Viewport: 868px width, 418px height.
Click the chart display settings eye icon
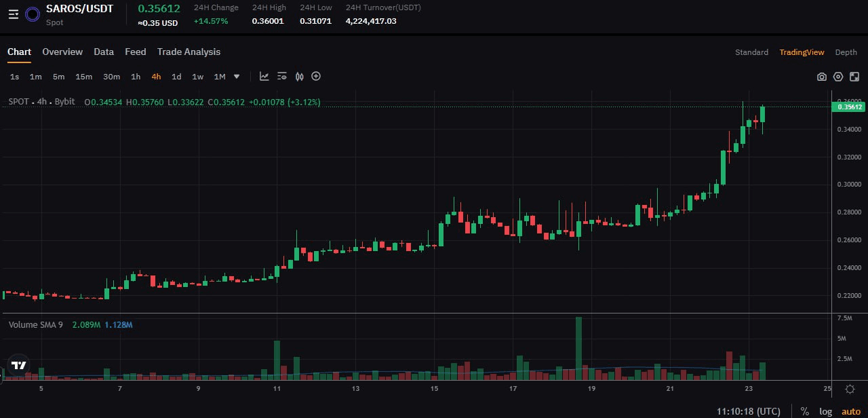pos(282,76)
